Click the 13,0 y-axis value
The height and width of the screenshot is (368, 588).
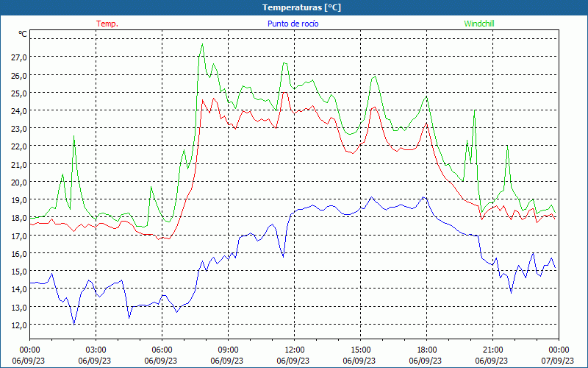click(x=19, y=307)
